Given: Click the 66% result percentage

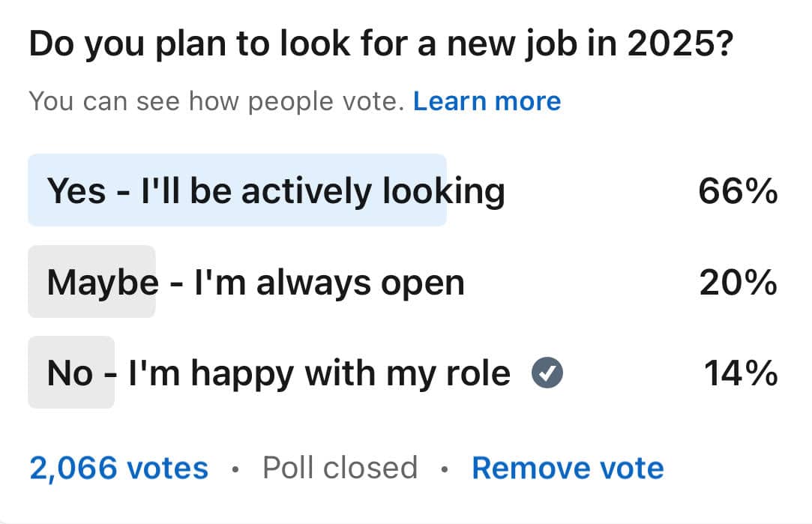Looking at the screenshot, I should pyautogui.click(x=737, y=192).
